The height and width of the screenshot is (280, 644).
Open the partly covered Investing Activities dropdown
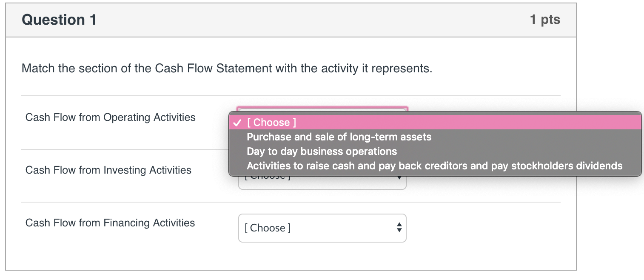[322, 183]
